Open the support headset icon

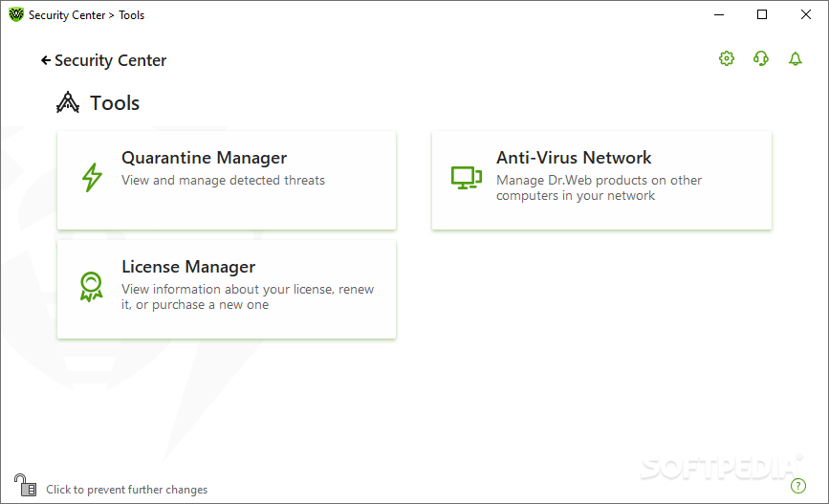click(x=761, y=58)
